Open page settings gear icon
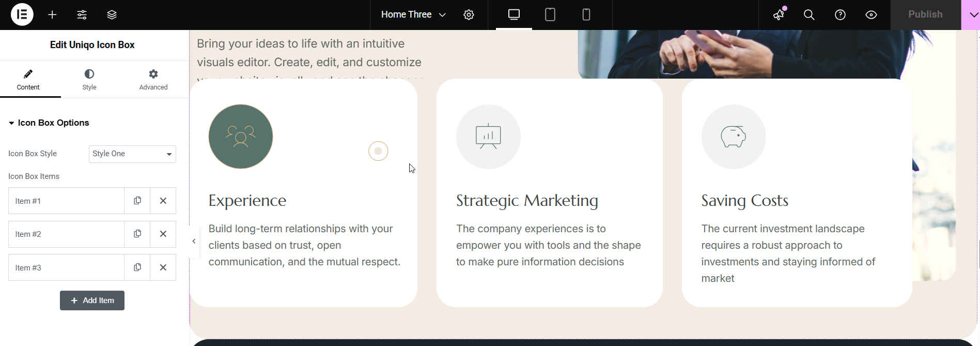Screen dimensions: 980x346 [x=469, y=15]
